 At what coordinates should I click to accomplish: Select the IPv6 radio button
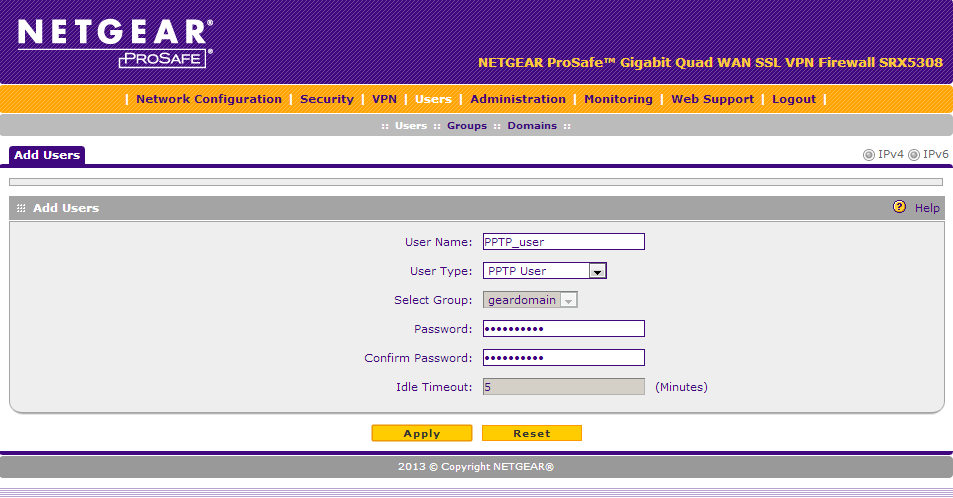913,155
